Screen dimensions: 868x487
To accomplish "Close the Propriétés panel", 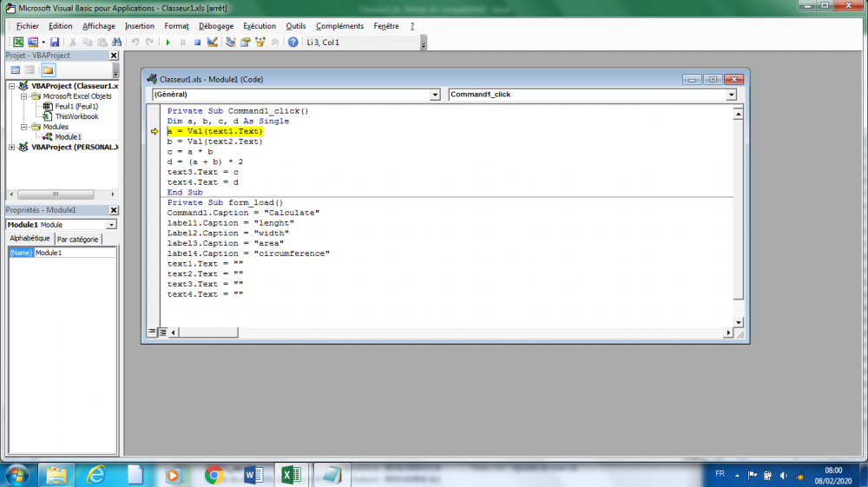I will coord(114,210).
